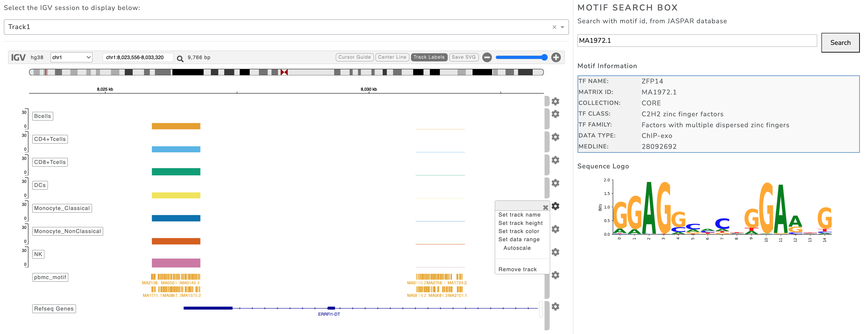Close the track settings popup menu
868x334 pixels.
coord(545,207)
